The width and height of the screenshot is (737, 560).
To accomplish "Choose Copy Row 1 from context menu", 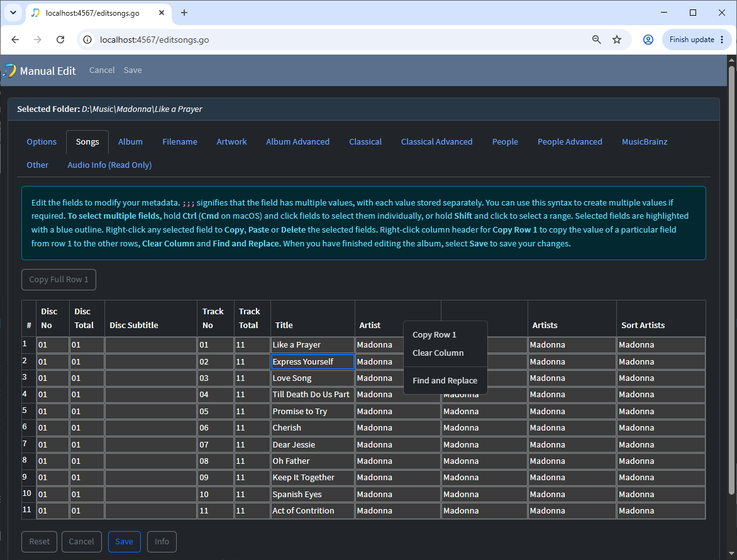I will (445, 335).
